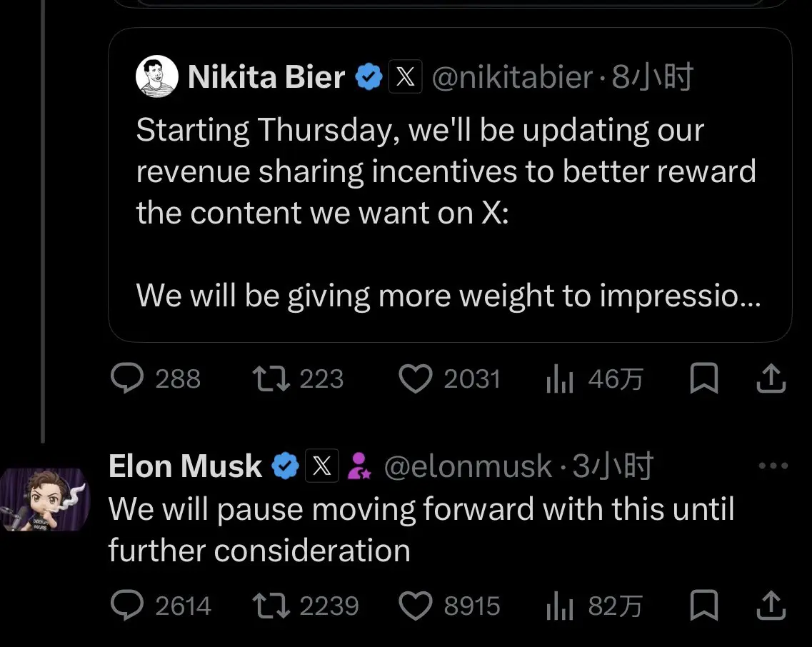Click the X affiliation badge beside Nikita Bier
Screen dimensions: 812x647
[405, 77]
